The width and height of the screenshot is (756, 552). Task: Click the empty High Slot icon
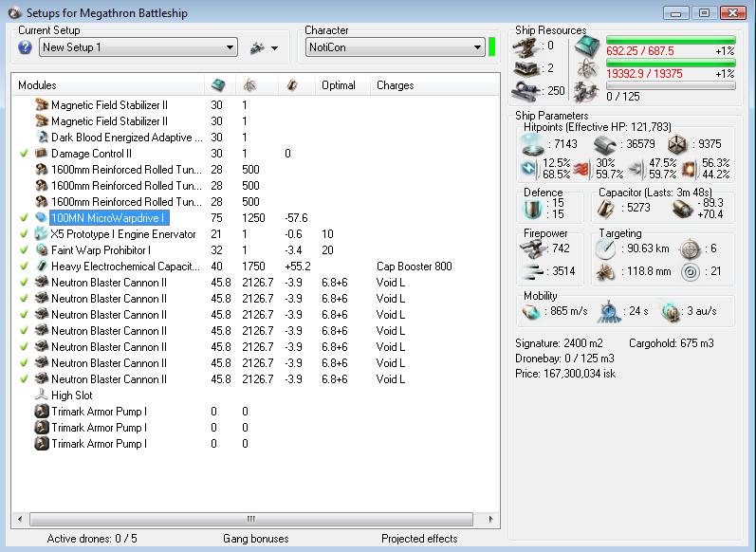click(42, 396)
